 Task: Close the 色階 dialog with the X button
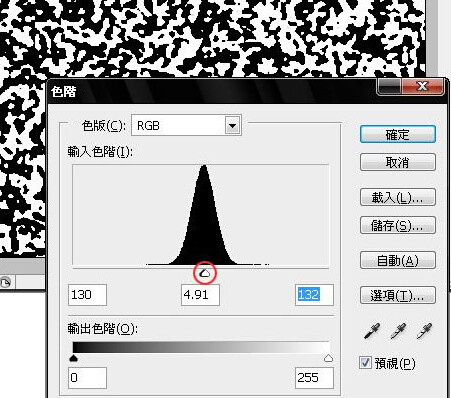423,86
